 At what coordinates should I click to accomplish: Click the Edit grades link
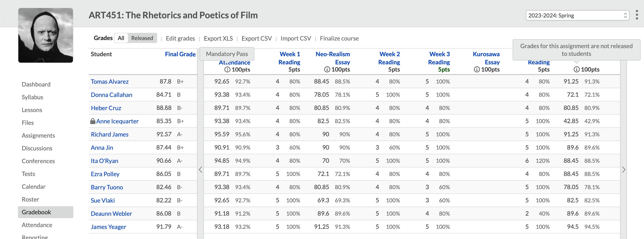180,39
